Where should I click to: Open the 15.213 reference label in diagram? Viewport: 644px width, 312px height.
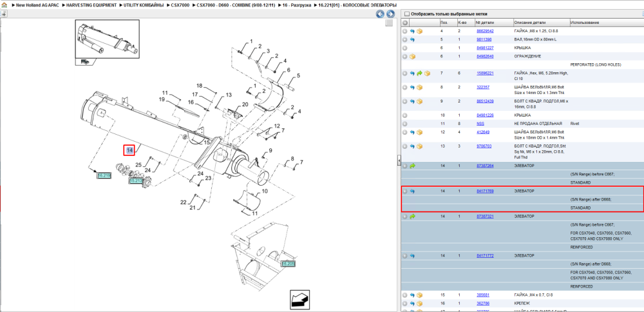136,180
